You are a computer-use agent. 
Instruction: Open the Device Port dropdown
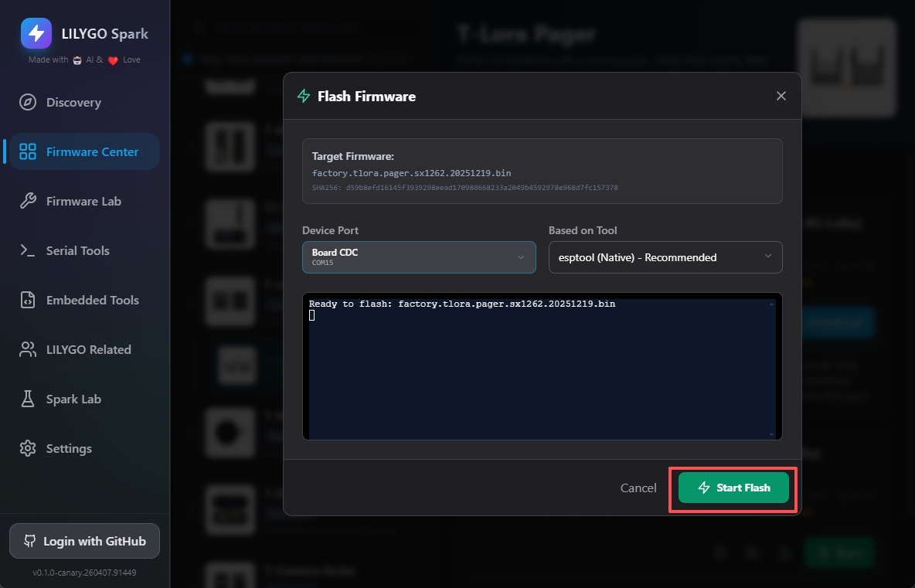click(x=418, y=257)
